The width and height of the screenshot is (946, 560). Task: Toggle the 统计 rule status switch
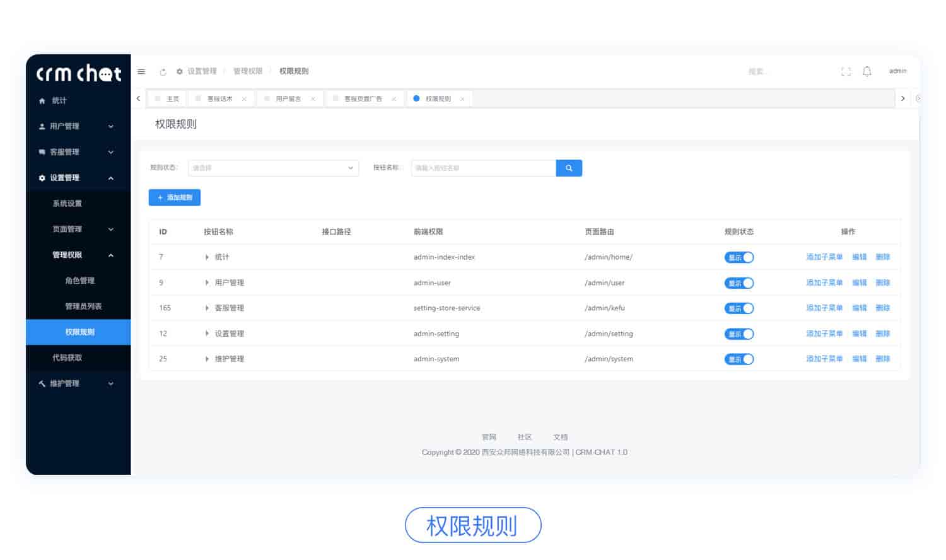coord(739,257)
